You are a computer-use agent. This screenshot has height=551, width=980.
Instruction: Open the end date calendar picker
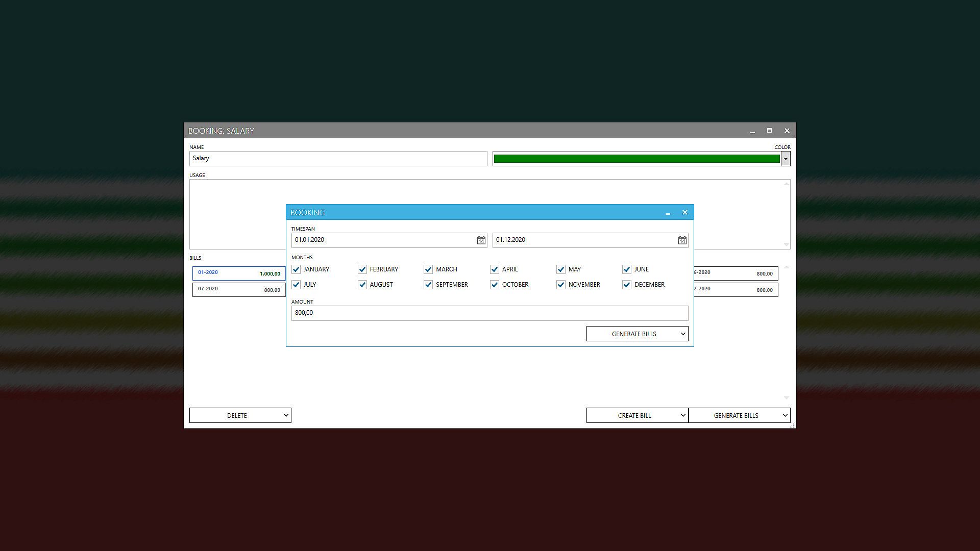682,240
